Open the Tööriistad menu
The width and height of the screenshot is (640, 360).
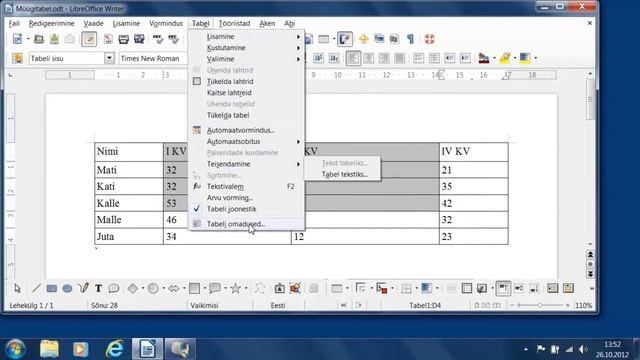click(x=234, y=23)
